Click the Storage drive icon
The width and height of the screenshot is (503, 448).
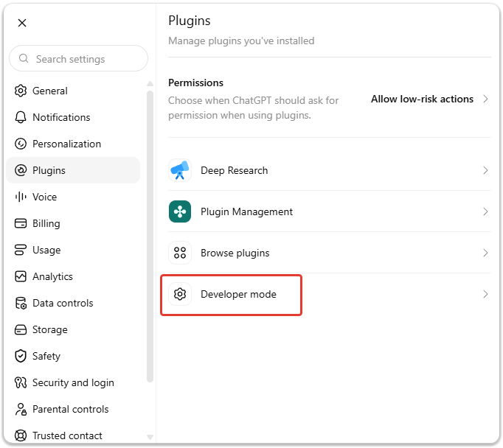tap(21, 330)
